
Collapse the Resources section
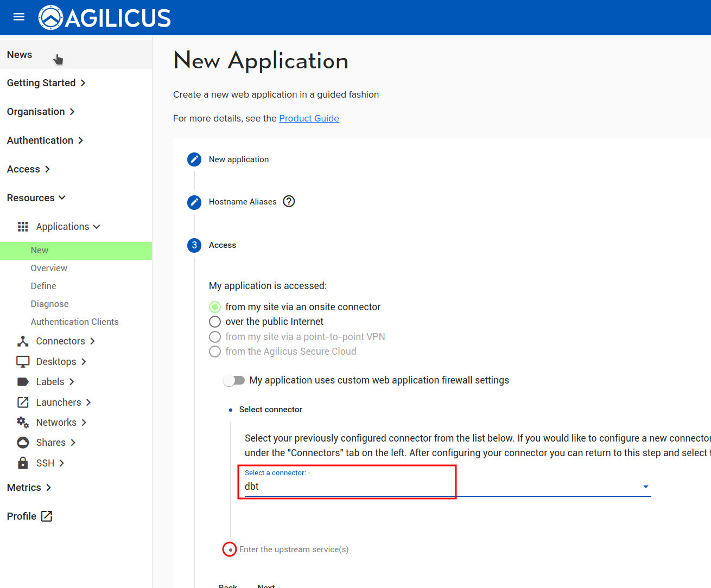pyautogui.click(x=36, y=198)
